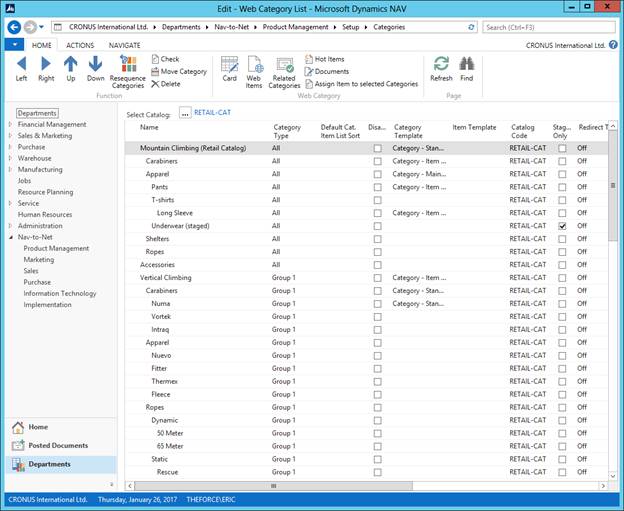
Task: Click the scroll right arrow of the list
Action: (603, 486)
